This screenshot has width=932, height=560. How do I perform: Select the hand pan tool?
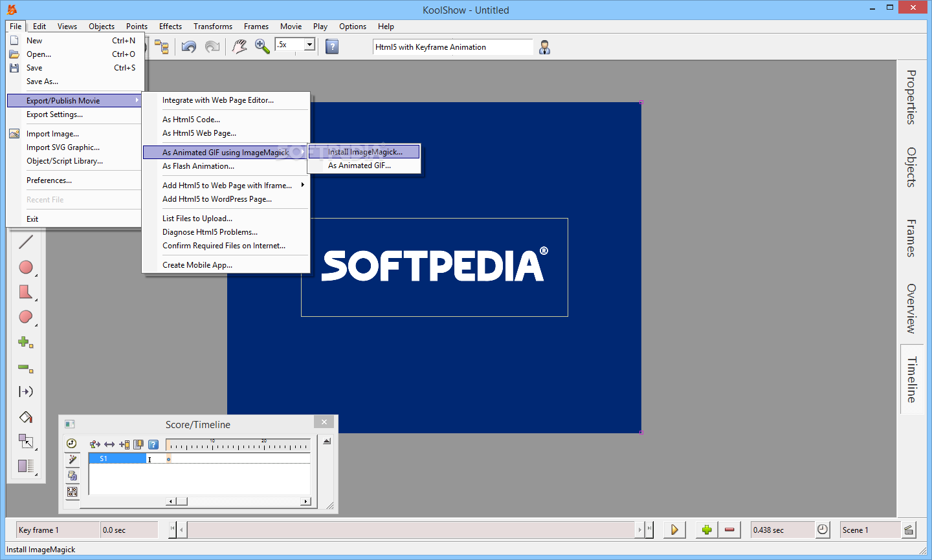point(239,47)
